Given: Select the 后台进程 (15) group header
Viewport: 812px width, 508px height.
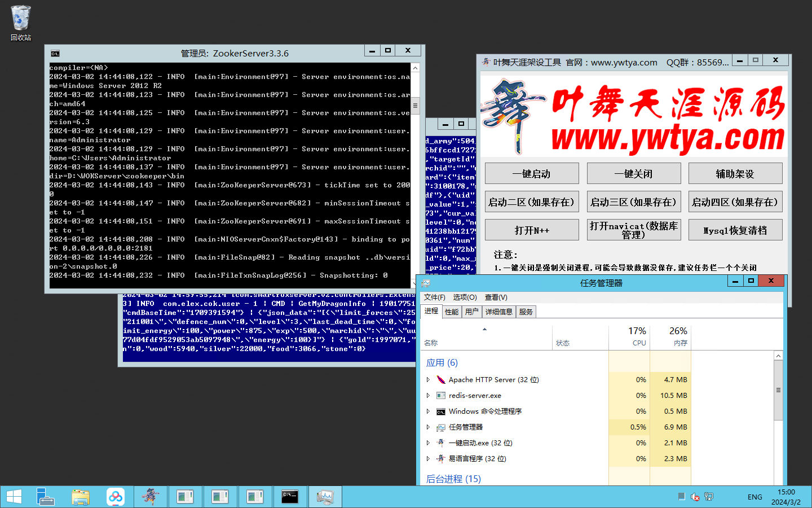Looking at the screenshot, I should point(453,479).
